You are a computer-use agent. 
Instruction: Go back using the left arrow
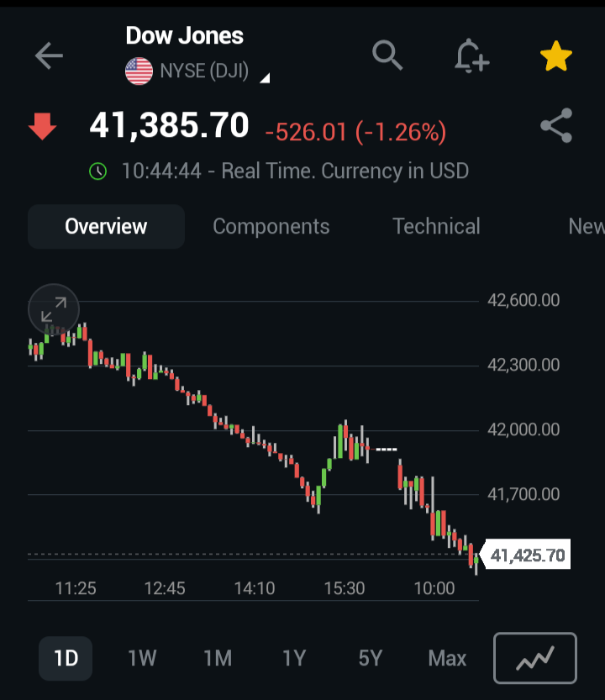pos(49,55)
